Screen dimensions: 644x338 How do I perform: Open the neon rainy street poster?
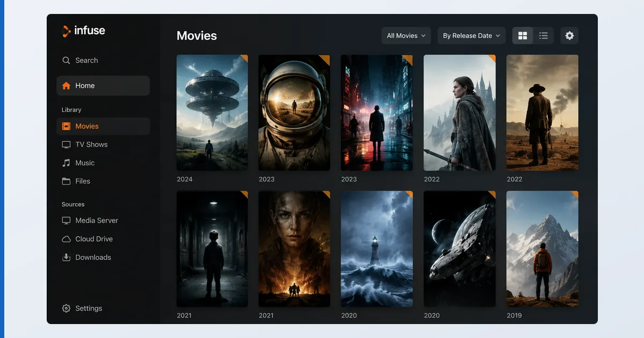point(377,113)
